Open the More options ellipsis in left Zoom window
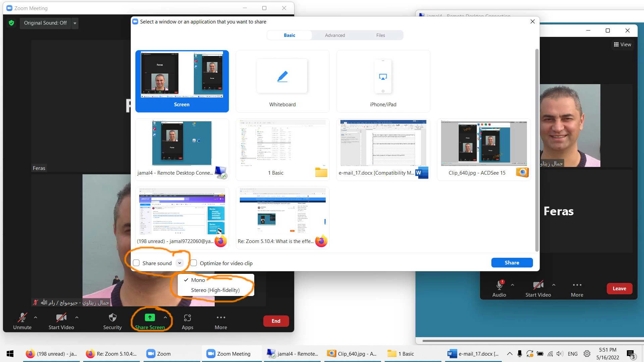The height and width of the screenshot is (362, 644). pos(221,317)
